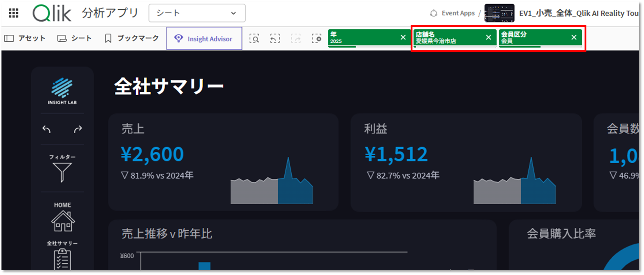
Task: Open the app launcher grid icon
Action: pyautogui.click(x=14, y=13)
